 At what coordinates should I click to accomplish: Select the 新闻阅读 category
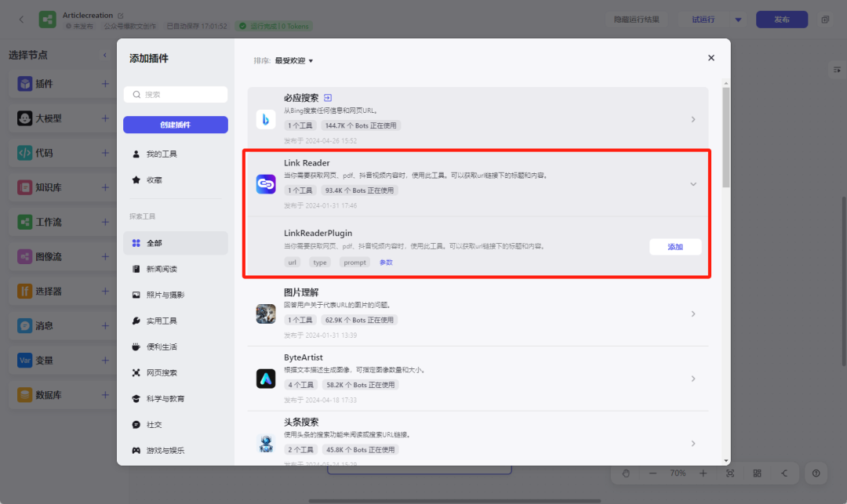click(175, 269)
